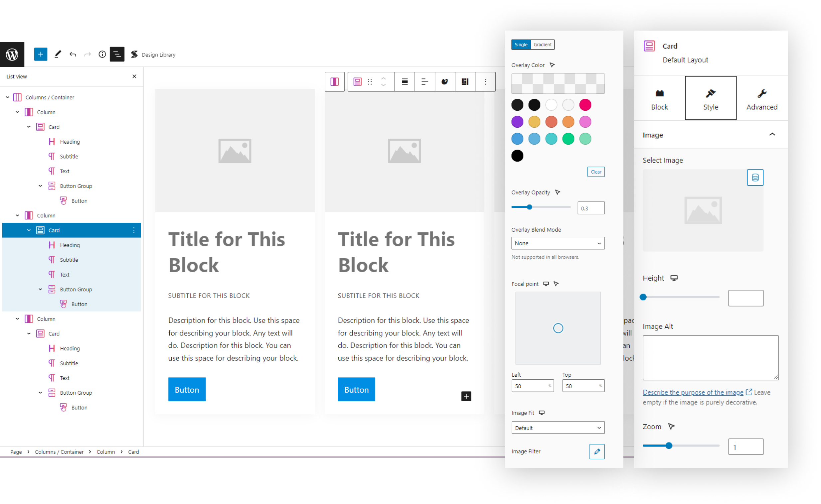This screenshot has height=504, width=821.
Task: Open the document details info icon
Action: coord(102,54)
